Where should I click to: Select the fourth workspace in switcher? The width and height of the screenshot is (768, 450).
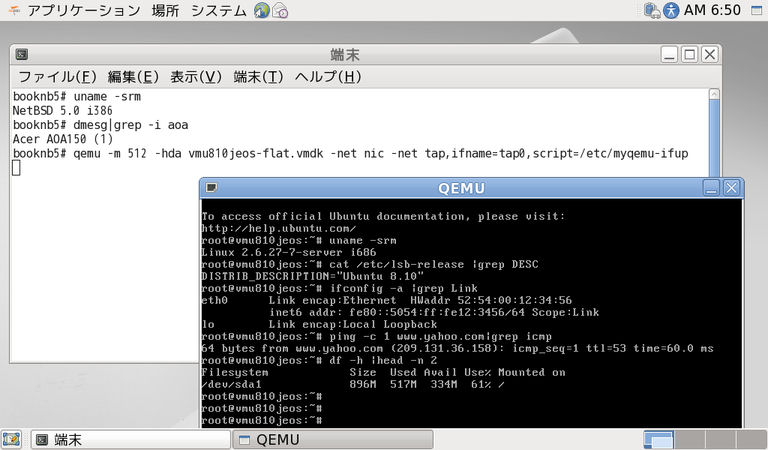pyautogui.click(x=751, y=440)
